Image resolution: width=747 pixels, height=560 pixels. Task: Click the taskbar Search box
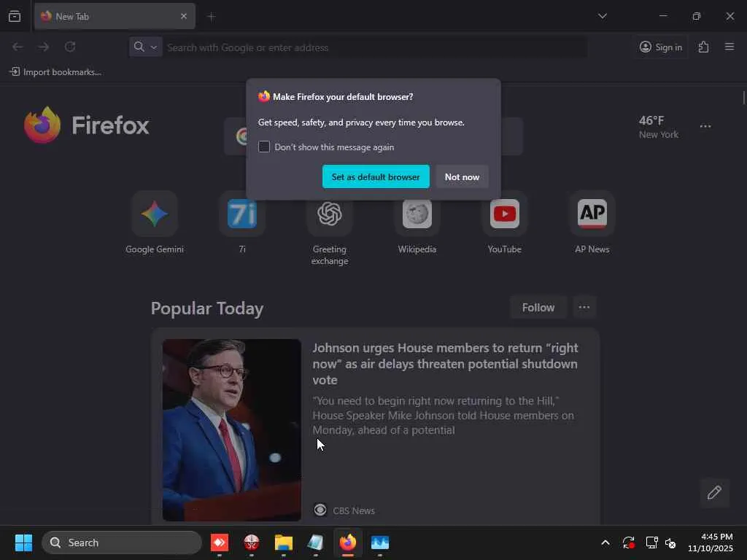[122, 542]
